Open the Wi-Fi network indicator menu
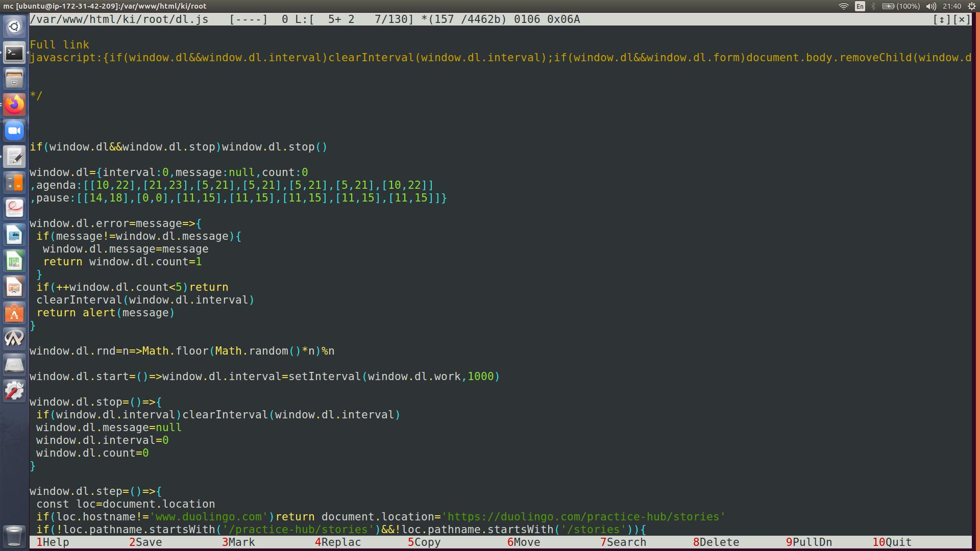This screenshot has width=980, height=551. tap(843, 6)
